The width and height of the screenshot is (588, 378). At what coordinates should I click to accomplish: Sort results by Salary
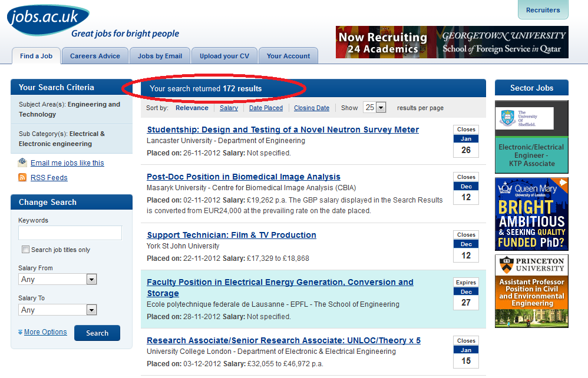229,108
